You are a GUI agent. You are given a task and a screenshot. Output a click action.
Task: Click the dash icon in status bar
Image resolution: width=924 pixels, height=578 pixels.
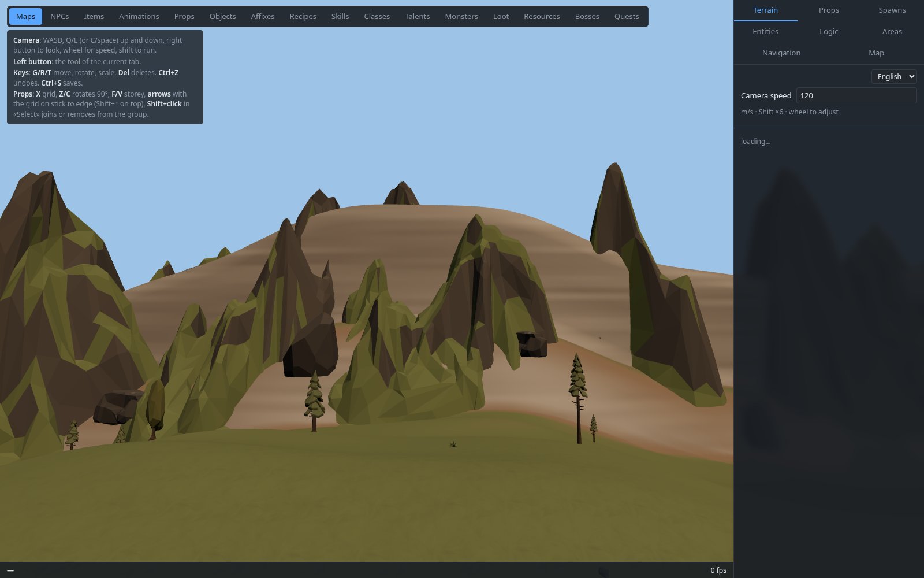pyautogui.click(x=10, y=570)
